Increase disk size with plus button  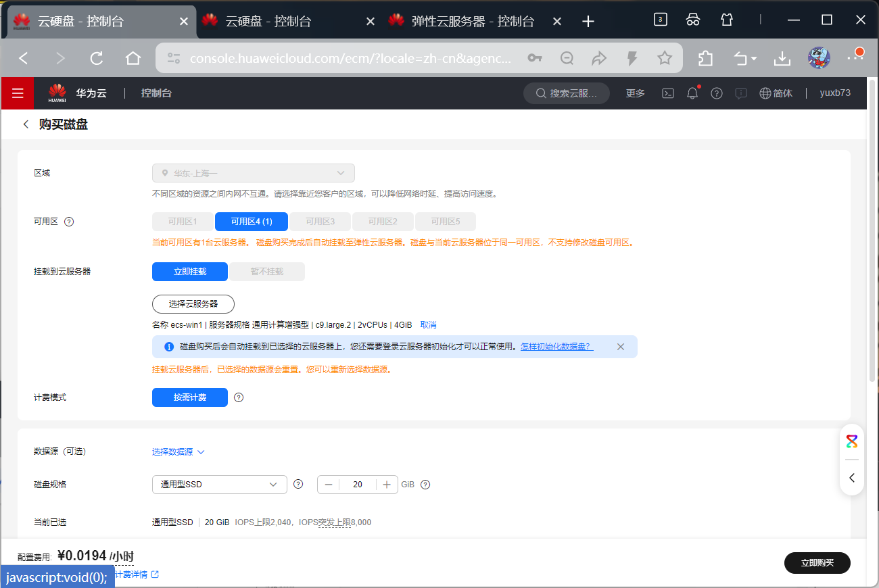387,485
